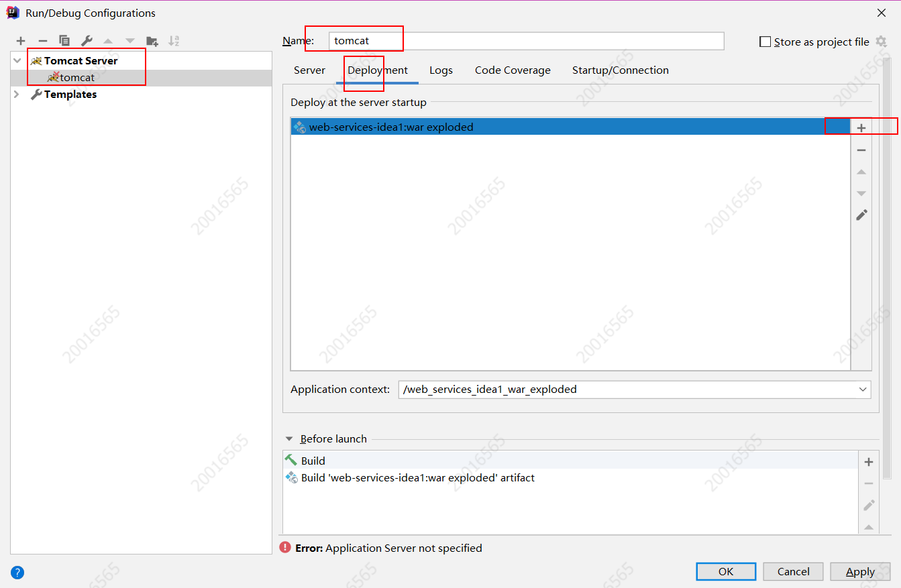Open the Startup/Connection tab

coord(620,70)
